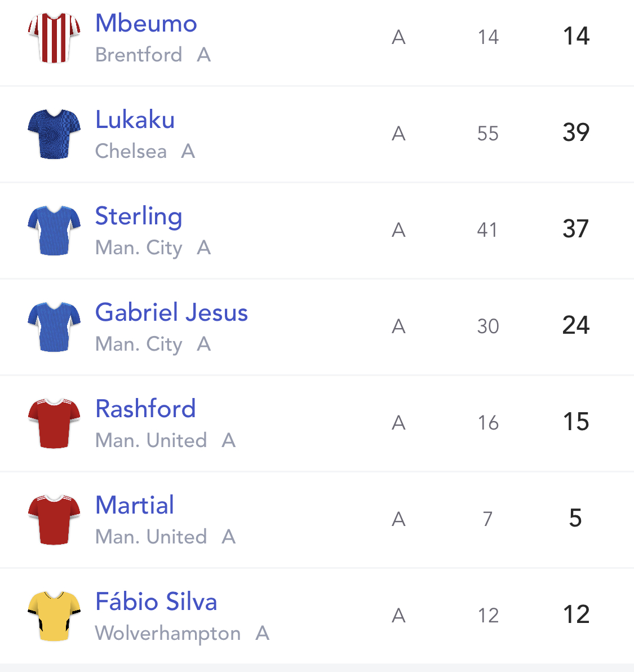This screenshot has height=672, width=634.
Task: Open Fábio Silva player profile
Action: [156, 601]
